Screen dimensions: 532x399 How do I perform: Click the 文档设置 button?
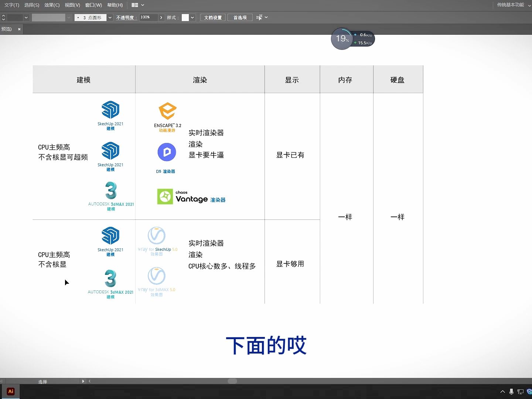213,17
